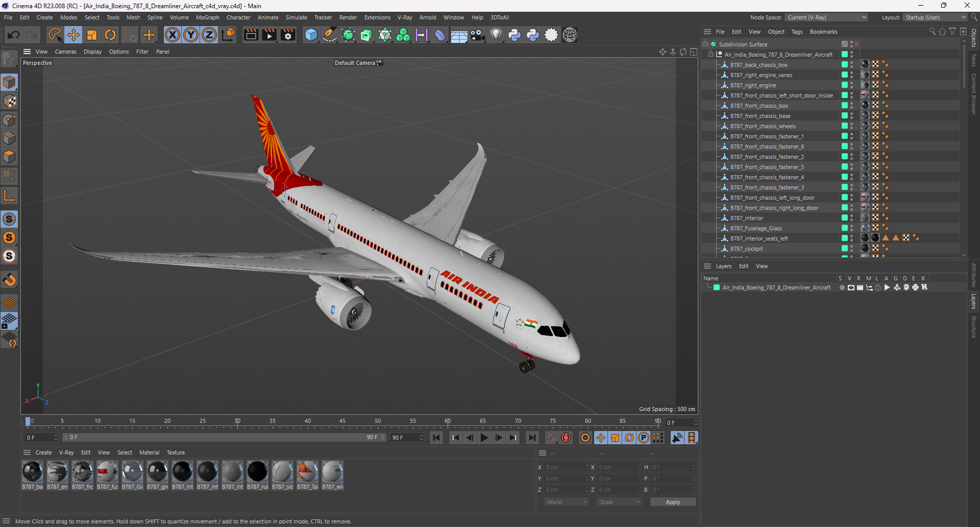Click the Record Active Objects button

[x=552, y=438]
